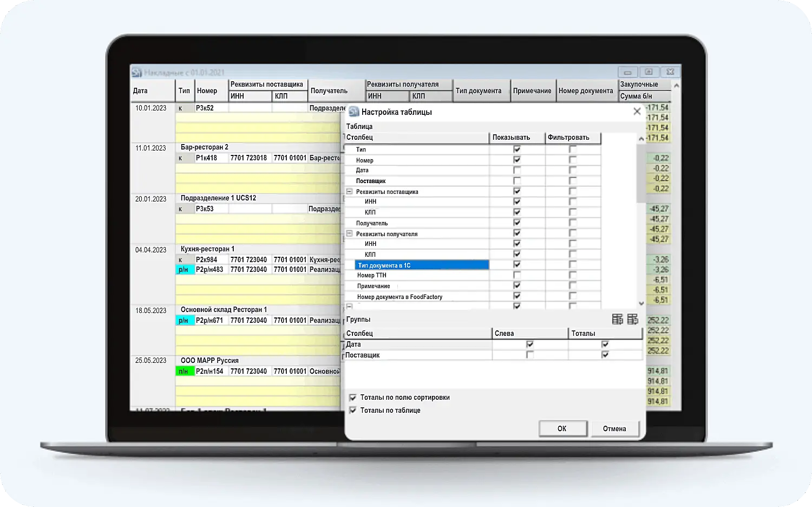Viewport: 812px width, 507px height.
Task: Click Бар-ресторан 2 group row
Action: [x=258, y=147]
